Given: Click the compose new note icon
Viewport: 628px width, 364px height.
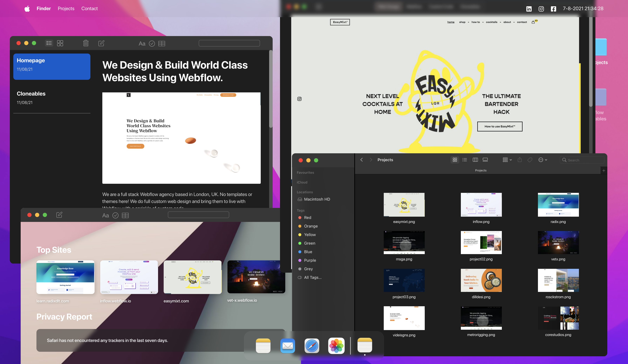Looking at the screenshot, I should 101,43.
